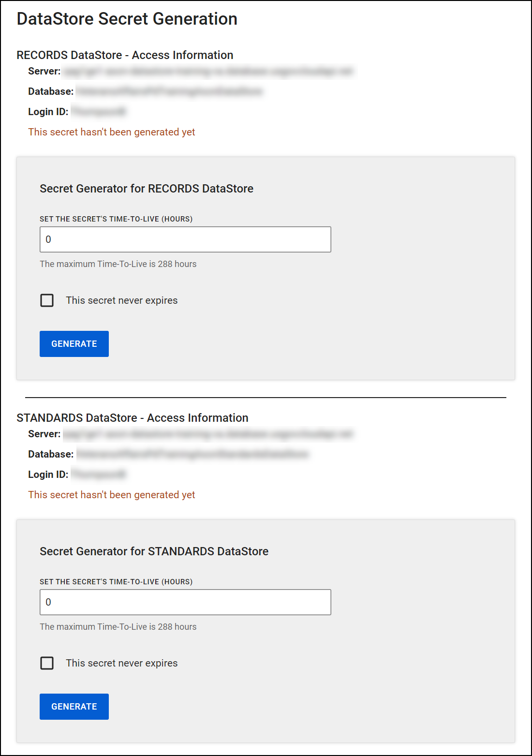Click RECORDS maximum Time-To-Live 288 hours hint
This screenshot has width=532, height=756.
[118, 264]
